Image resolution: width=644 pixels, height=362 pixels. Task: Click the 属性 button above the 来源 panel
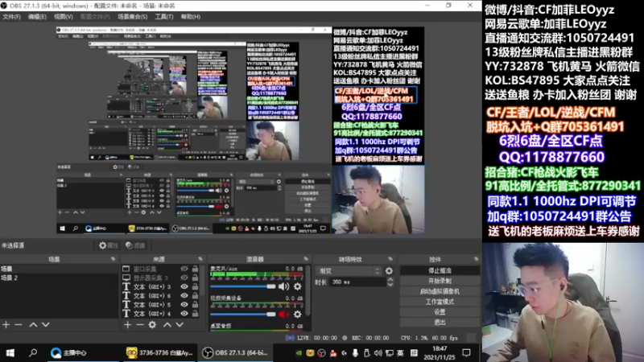pyautogui.click(x=108, y=245)
